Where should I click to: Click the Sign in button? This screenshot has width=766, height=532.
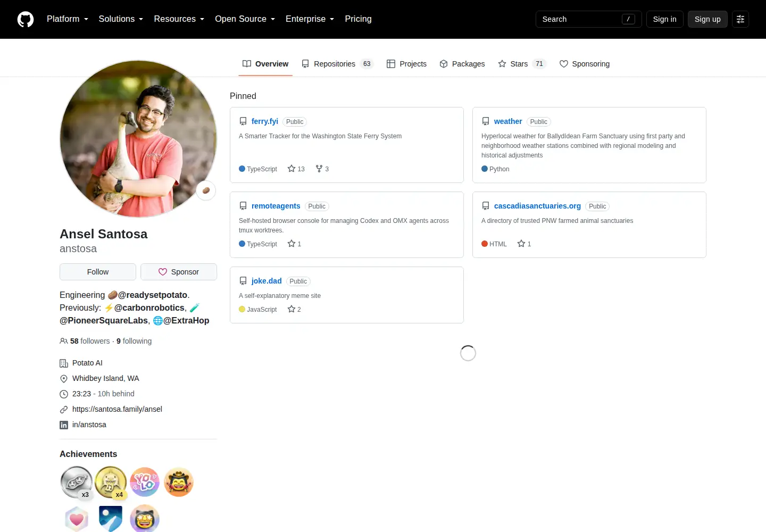click(665, 19)
